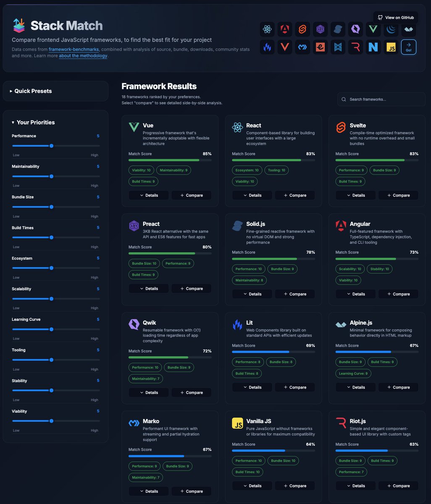Viewport: 431px width, 504px height.
Task: Adjust the Stability priority slider
Action: click(x=56, y=390)
